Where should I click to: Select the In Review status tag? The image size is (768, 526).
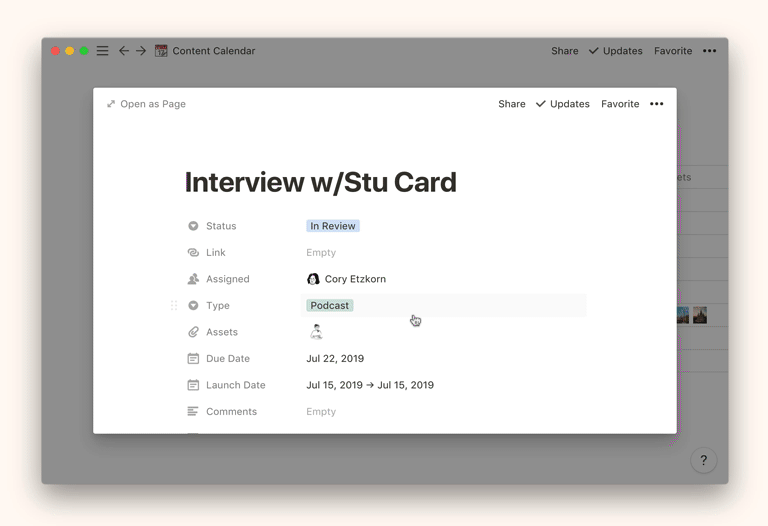pyautogui.click(x=333, y=226)
